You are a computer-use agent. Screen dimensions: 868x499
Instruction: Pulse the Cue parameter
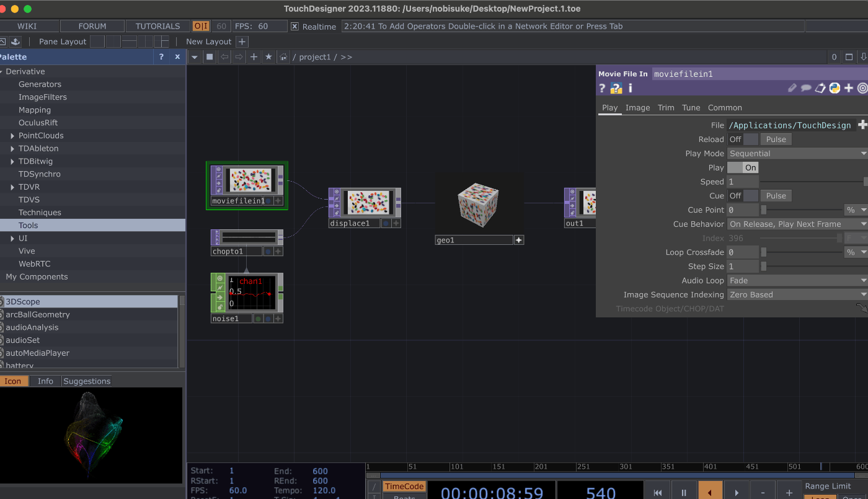pyautogui.click(x=776, y=195)
